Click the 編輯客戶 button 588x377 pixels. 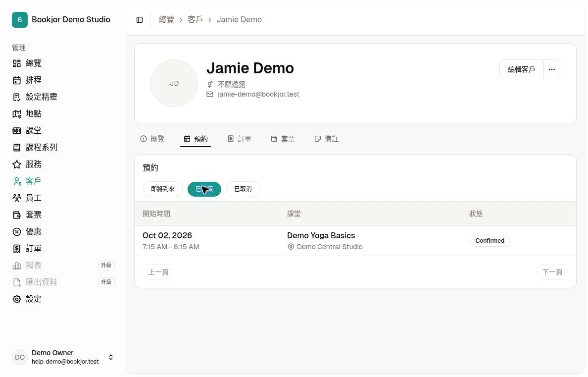[x=521, y=69]
